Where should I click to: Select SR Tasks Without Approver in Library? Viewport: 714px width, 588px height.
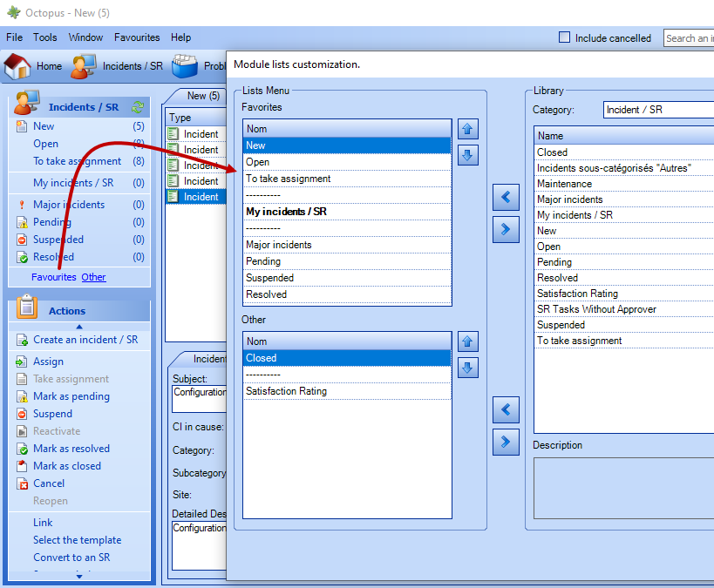click(x=624, y=309)
